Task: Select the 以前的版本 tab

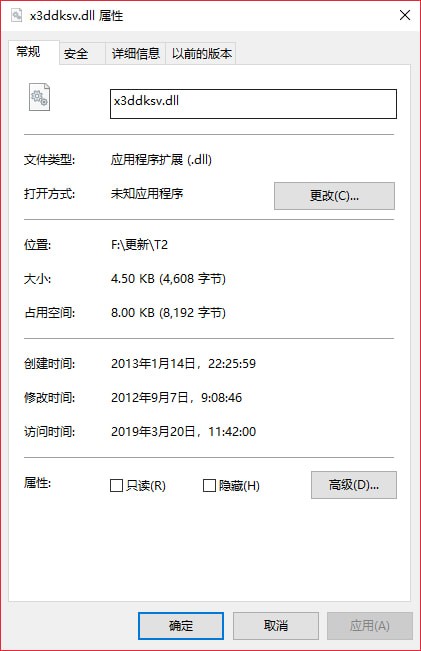Action: point(201,54)
